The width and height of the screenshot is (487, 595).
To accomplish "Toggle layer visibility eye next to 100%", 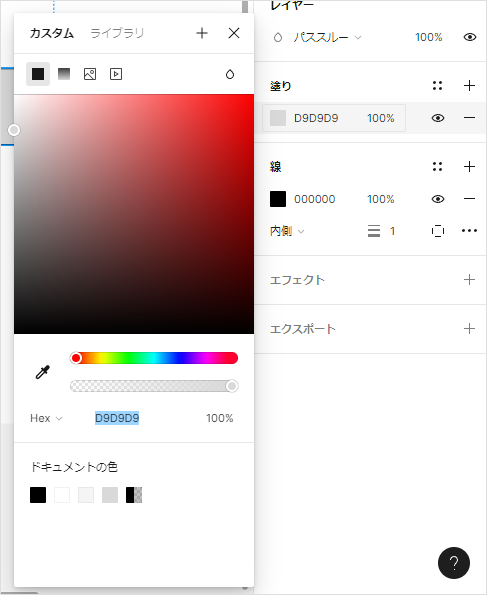I will pos(470,37).
